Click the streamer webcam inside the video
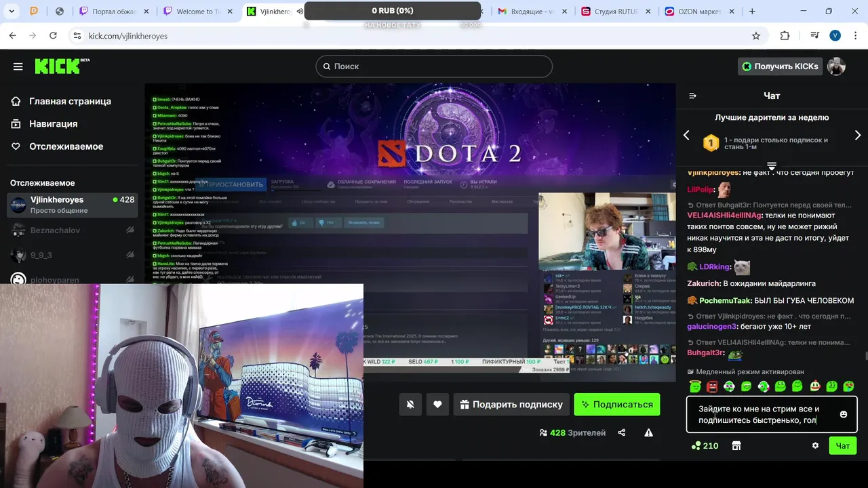 [607, 230]
